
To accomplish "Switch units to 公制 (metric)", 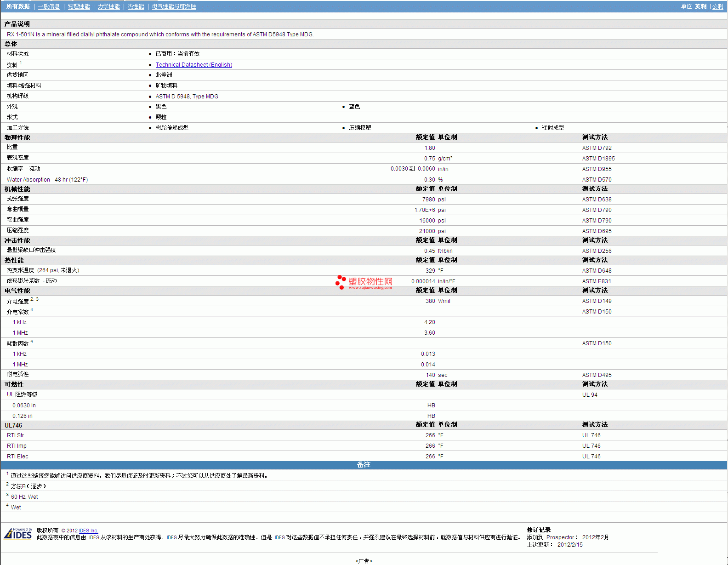I will [x=717, y=6].
